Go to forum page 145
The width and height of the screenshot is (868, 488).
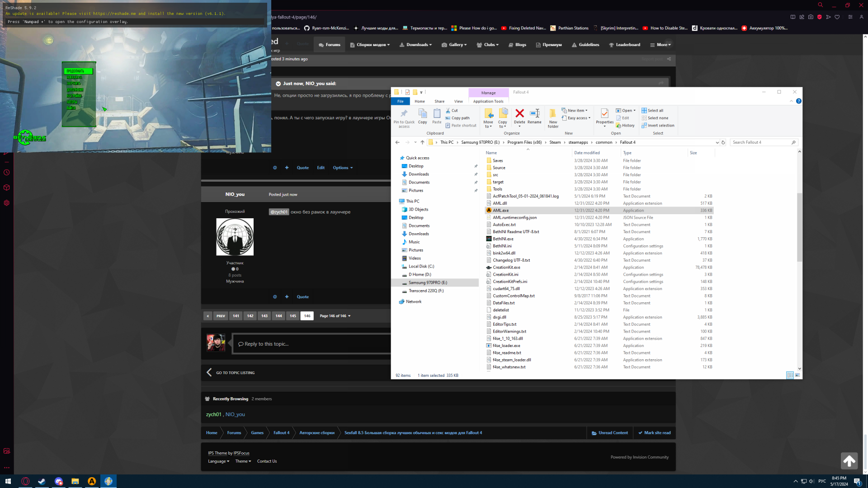(x=292, y=316)
